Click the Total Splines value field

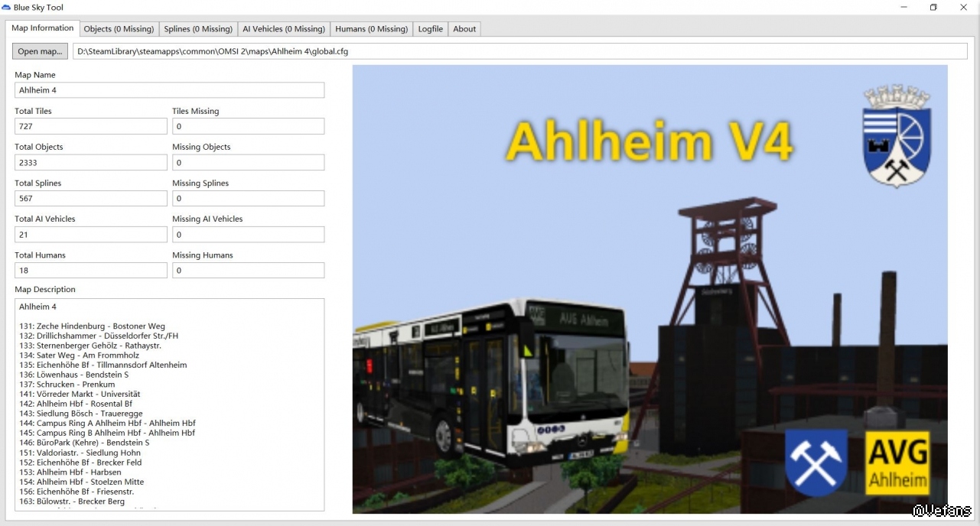pyautogui.click(x=90, y=199)
